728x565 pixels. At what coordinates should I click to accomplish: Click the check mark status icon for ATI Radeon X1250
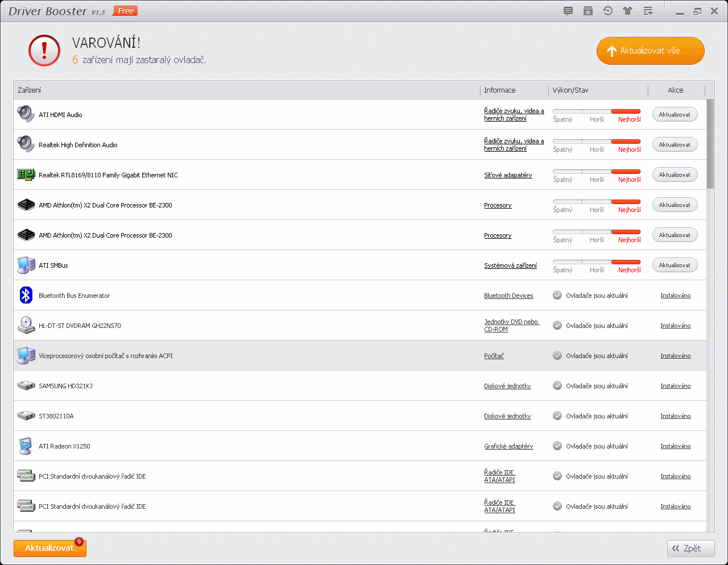[x=557, y=446]
